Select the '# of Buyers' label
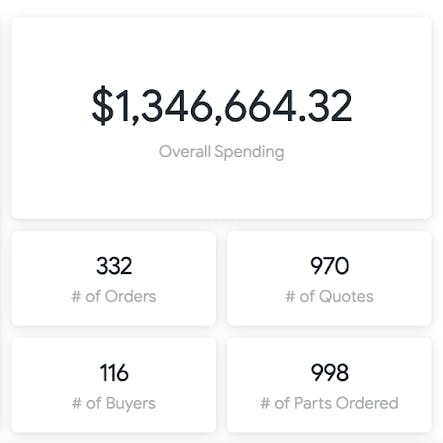This screenshot has width=443, height=443. tap(114, 403)
